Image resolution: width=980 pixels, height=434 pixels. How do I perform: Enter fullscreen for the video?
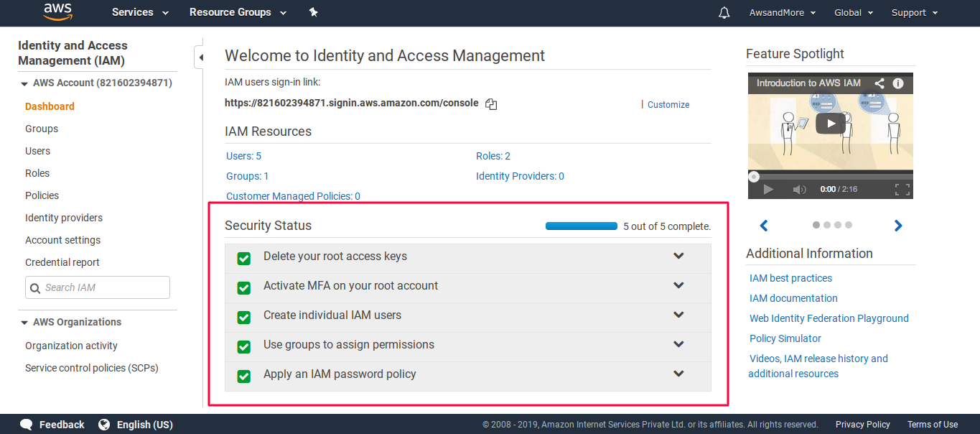(902, 190)
